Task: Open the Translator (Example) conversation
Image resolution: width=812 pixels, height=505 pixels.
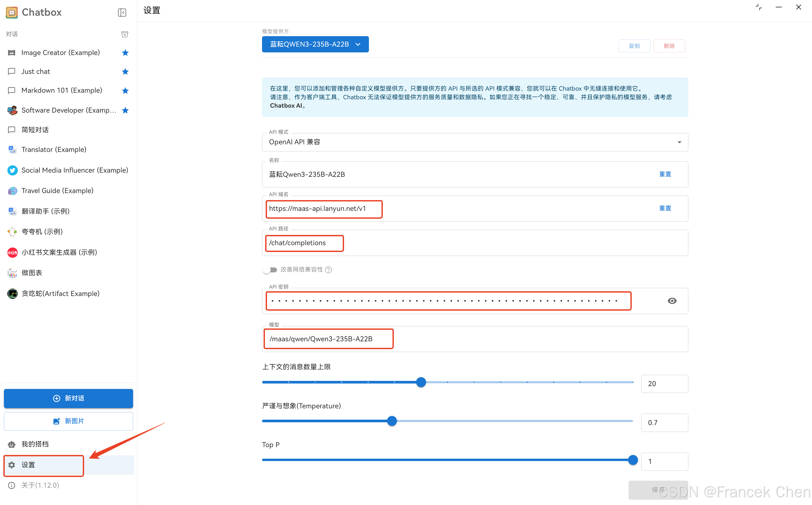Action: pyautogui.click(x=54, y=149)
